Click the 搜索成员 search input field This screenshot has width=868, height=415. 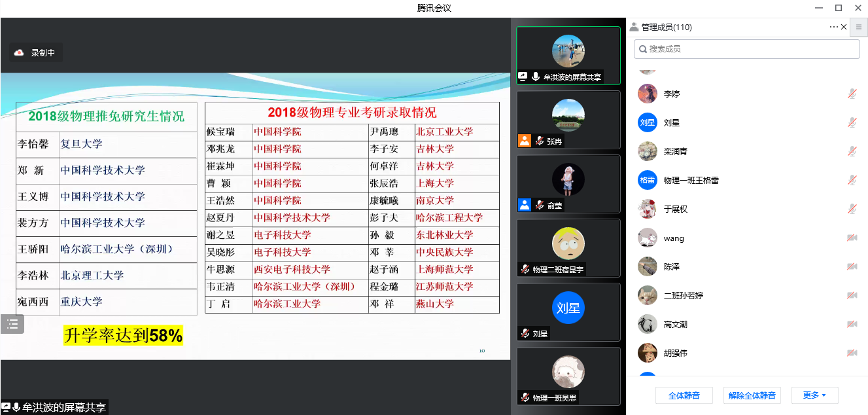coord(746,48)
